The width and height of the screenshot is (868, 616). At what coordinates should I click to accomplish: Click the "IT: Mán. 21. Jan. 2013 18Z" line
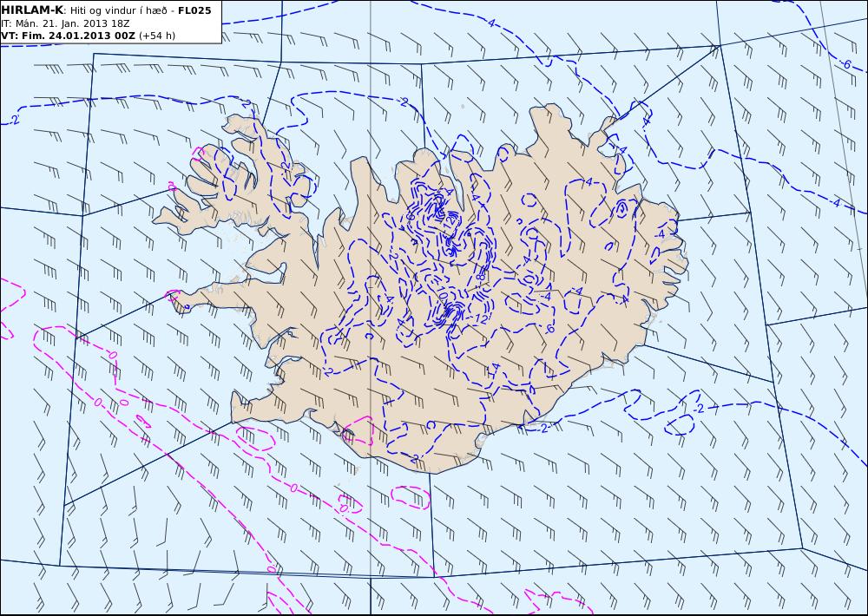click(65, 23)
